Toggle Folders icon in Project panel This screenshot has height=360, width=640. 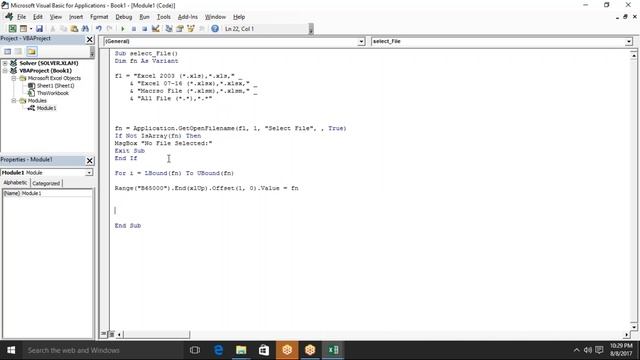pos(32,51)
